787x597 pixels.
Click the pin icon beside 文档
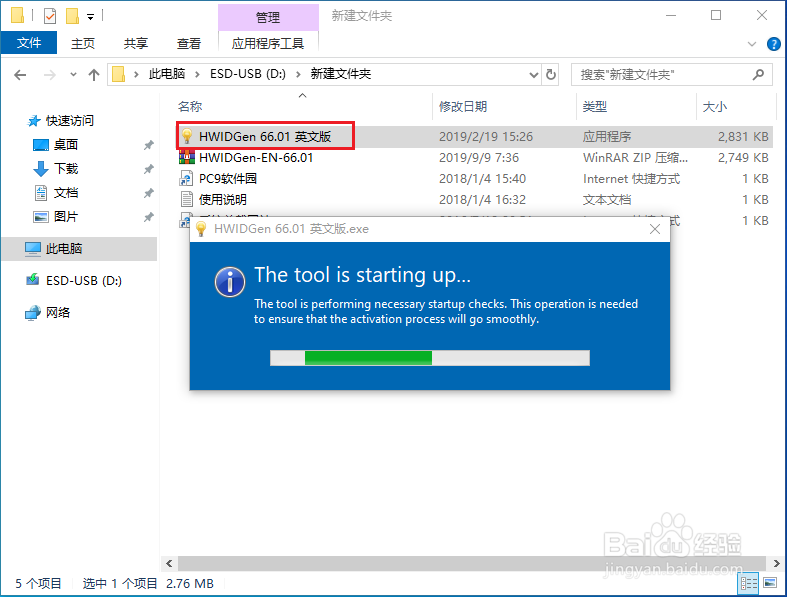click(149, 193)
